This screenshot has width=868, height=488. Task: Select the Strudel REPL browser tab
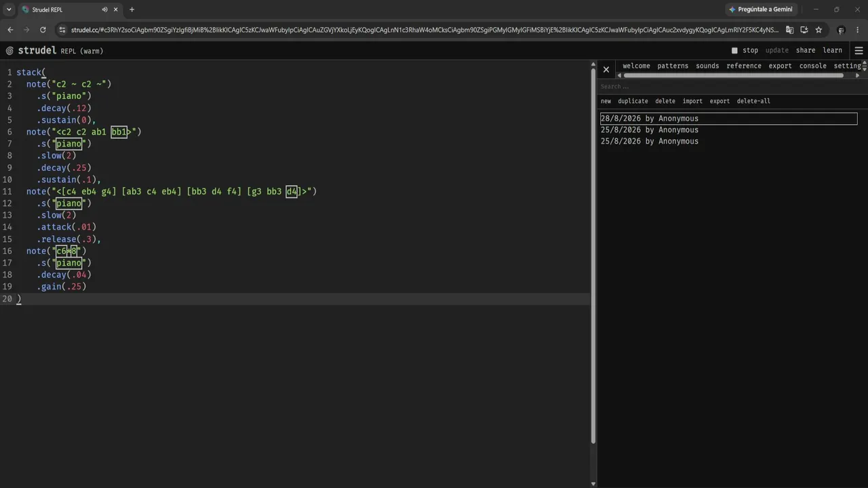69,9
